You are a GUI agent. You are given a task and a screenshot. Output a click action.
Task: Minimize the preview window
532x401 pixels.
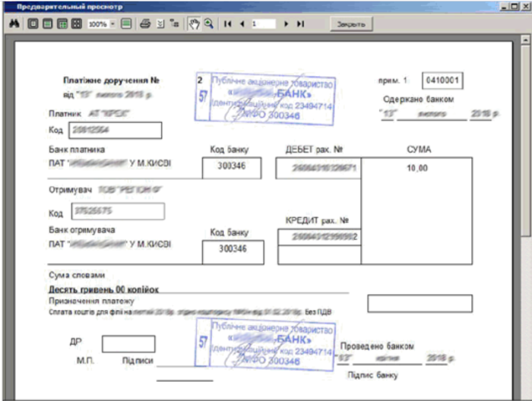(504, 6)
